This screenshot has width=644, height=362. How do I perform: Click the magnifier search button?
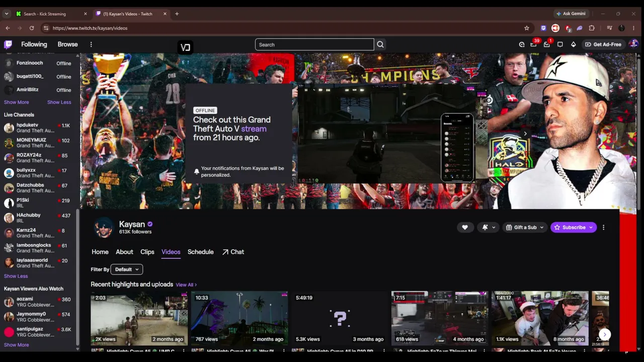pyautogui.click(x=380, y=45)
